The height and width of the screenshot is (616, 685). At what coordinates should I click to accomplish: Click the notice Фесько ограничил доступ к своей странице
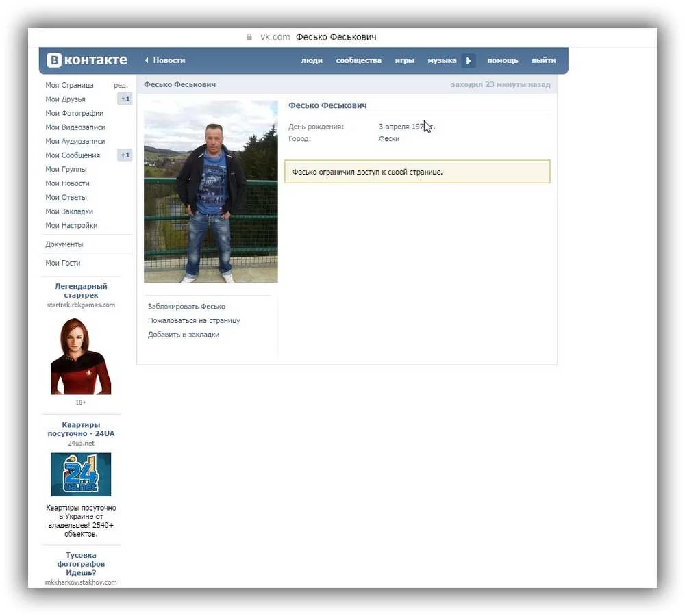click(417, 172)
